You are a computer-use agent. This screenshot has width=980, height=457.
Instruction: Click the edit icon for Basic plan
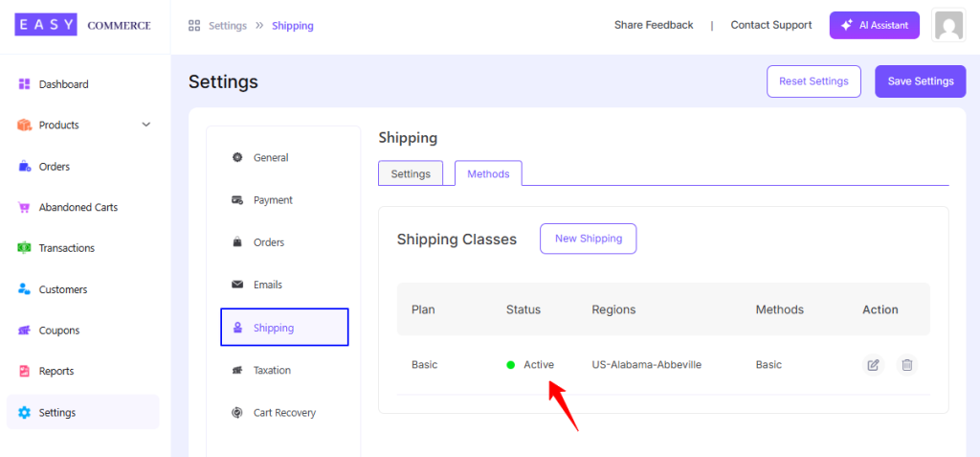pyautogui.click(x=873, y=365)
